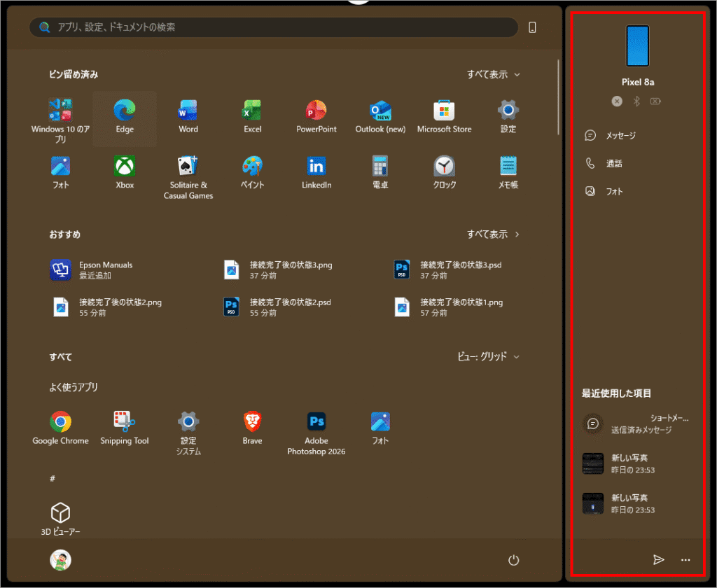This screenshot has height=588, width=717.
Task: Expand recommended すべて表示 chevron
Action: (494, 234)
